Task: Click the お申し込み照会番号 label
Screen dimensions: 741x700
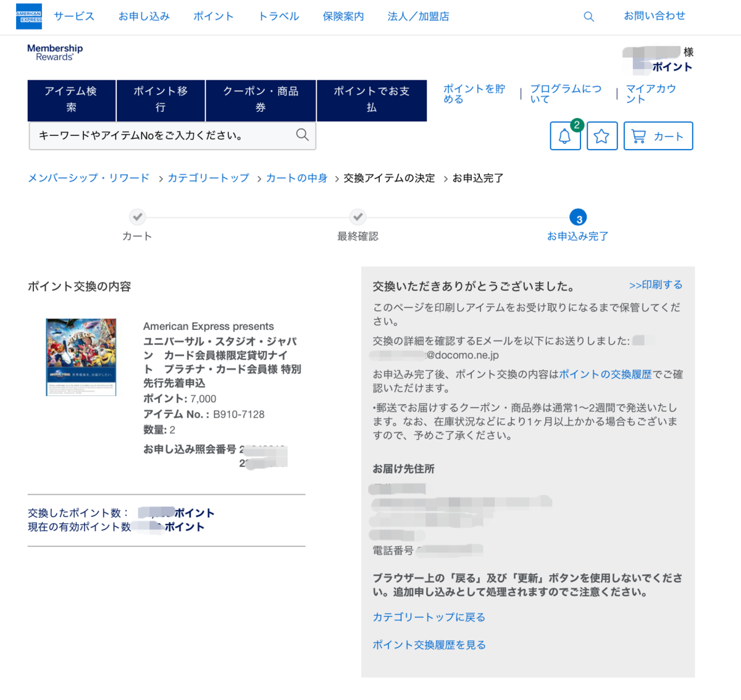Action: pyautogui.click(x=190, y=449)
